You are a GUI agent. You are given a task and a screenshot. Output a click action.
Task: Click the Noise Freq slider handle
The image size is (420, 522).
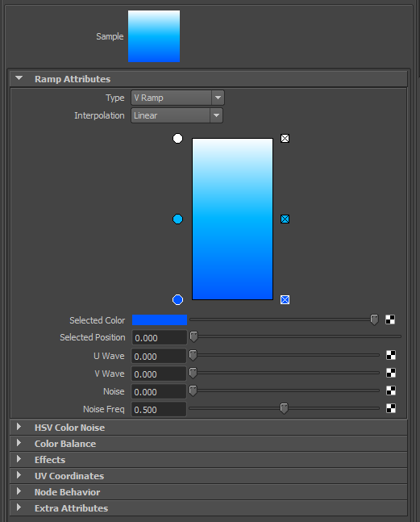(284, 408)
